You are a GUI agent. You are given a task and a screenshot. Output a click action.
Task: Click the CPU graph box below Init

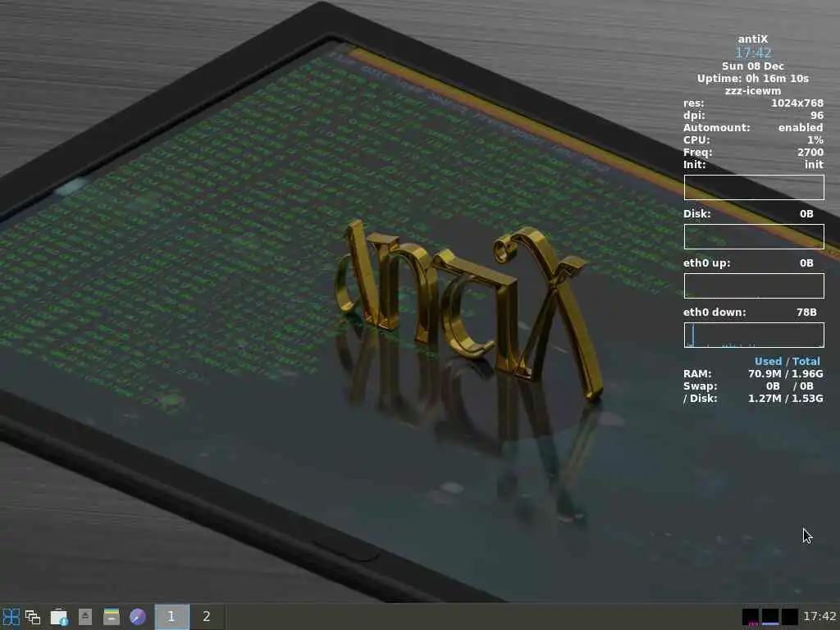(x=754, y=187)
